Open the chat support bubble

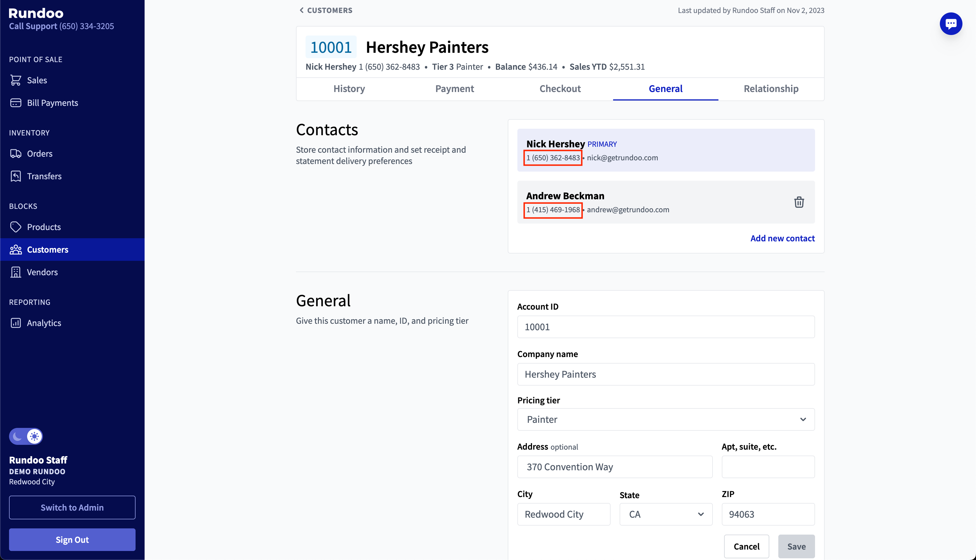pyautogui.click(x=951, y=24)
